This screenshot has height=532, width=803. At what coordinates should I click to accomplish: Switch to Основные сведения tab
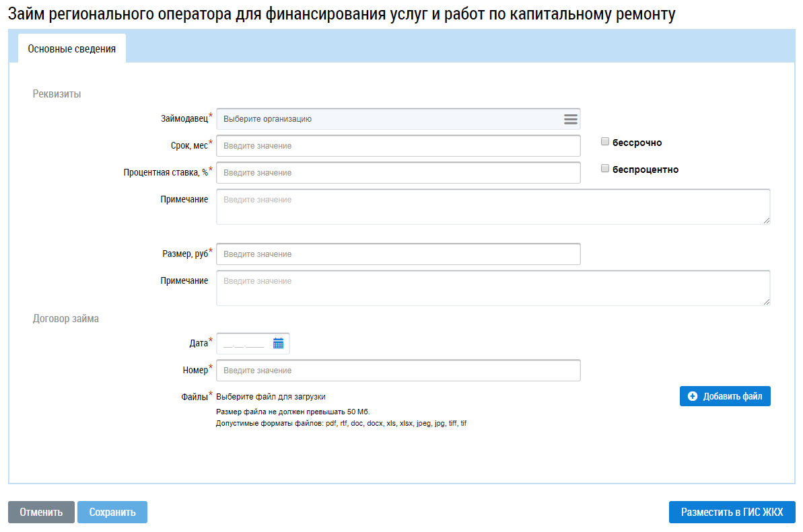71,48
